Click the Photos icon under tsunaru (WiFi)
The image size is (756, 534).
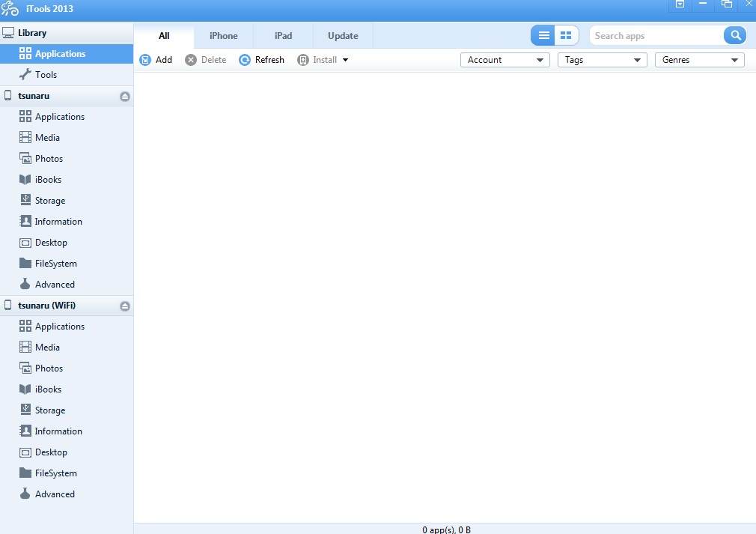(x=25, y=368)
